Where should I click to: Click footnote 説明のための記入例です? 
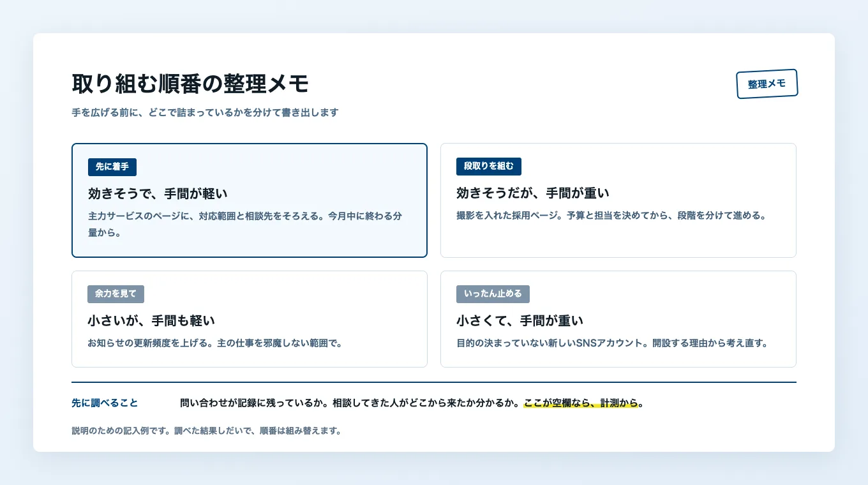point(206,430)
